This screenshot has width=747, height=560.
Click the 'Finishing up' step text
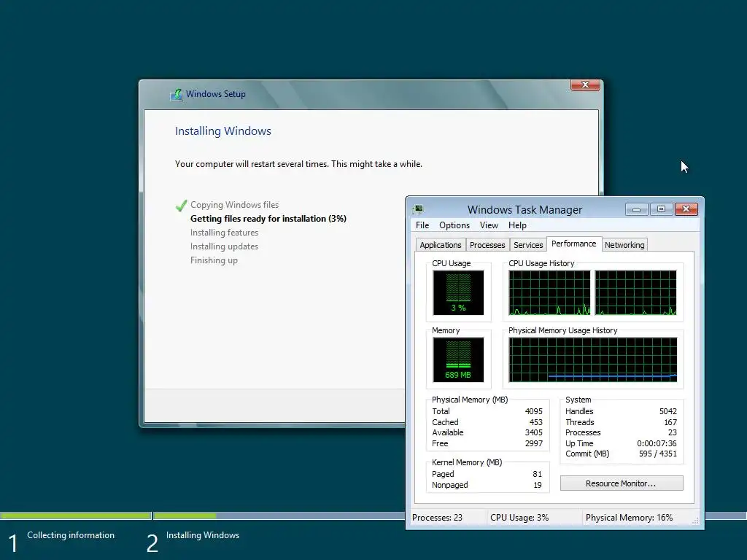pos(214,260)
